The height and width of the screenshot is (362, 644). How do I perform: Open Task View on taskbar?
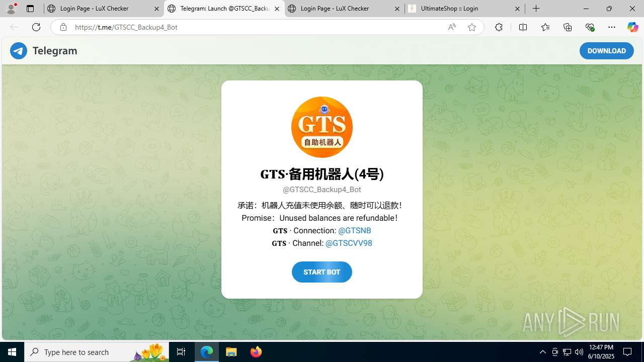(181, 352)
